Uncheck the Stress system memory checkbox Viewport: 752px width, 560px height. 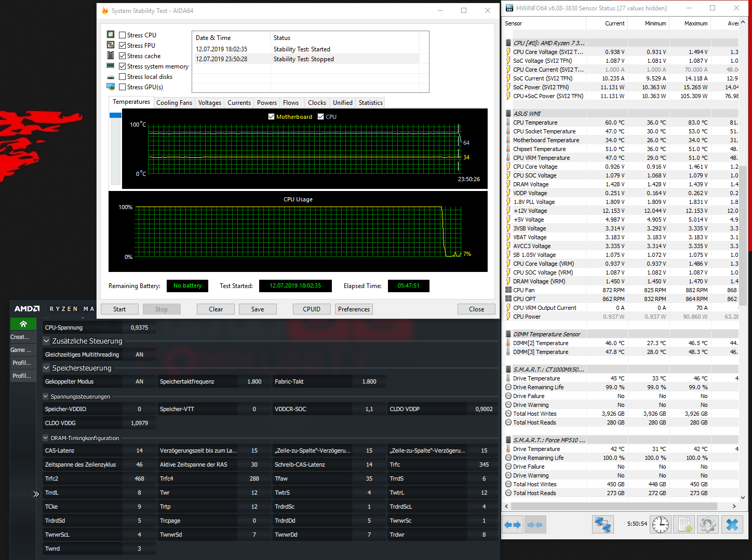(123, 66)
